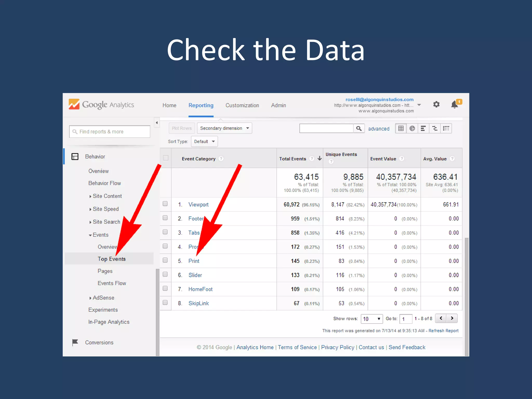Click the Total Events sort arrow
Viewport: 532px width, 399px height.
coord(320,158)
